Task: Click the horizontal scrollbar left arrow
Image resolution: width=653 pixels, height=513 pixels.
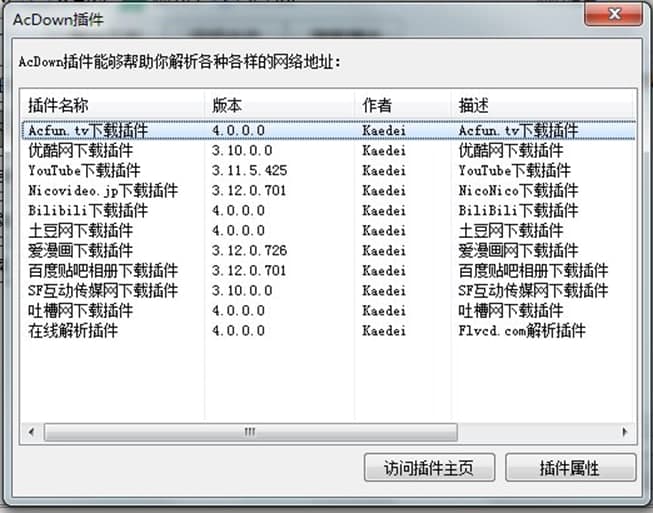Action: point(32,432)
